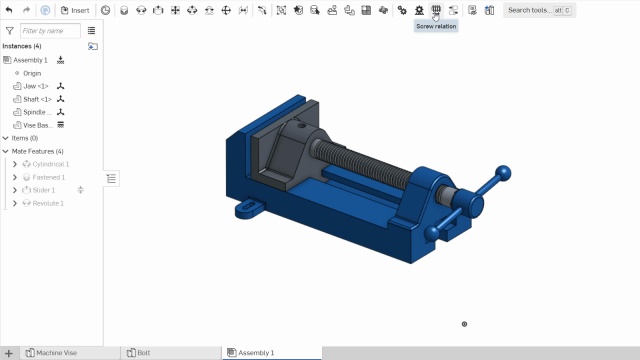Open the Search tools box
Image resolution: width=640 pixels, height=360 pixels.
539,10
